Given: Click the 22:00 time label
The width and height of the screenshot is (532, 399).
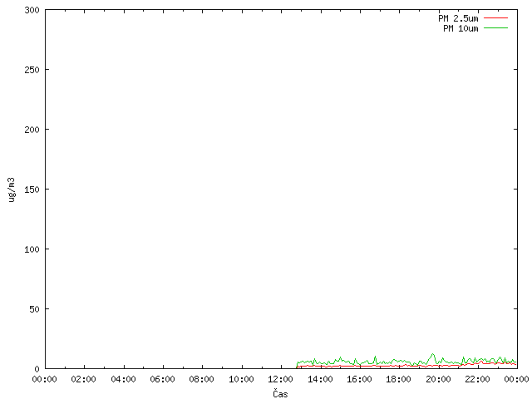Looking at the screenshot, I should 478,379.
